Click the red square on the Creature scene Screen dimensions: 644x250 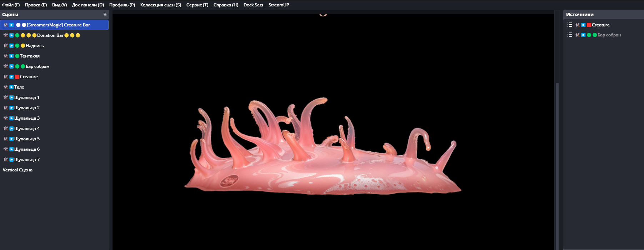(x=17, y=77)
